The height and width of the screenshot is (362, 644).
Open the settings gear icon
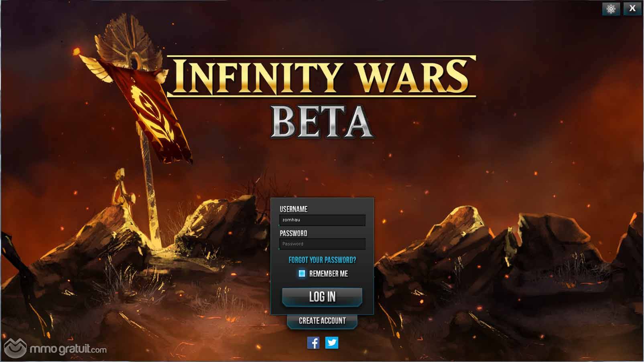611,9
